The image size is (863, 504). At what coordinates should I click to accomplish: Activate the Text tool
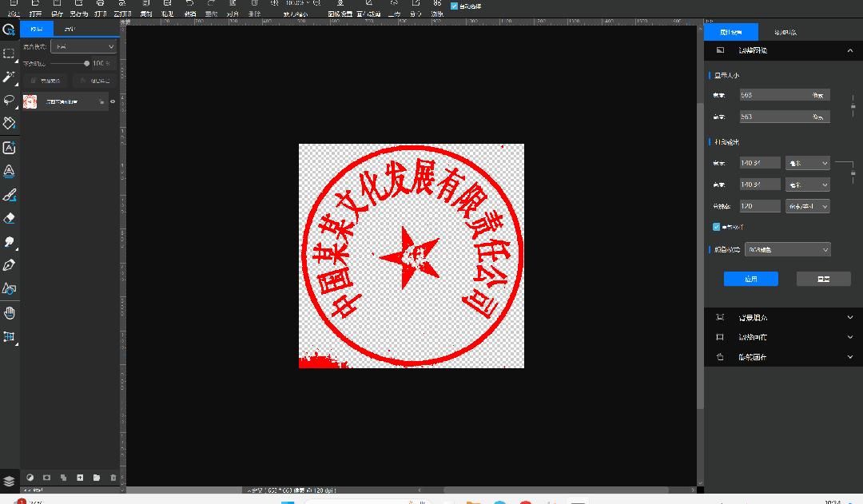pyautogui.click(x=10, y=147)
